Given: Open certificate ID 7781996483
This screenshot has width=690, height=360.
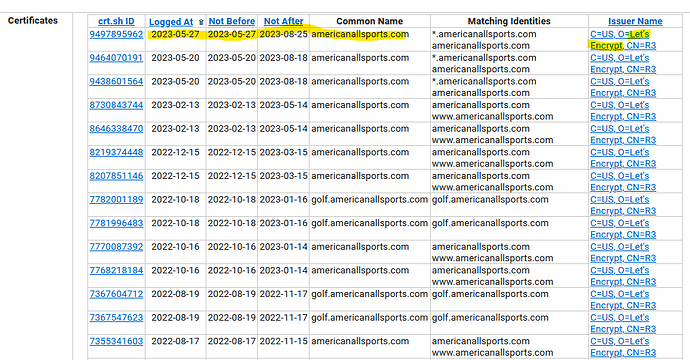Looking at the screenshot, I should (x=116, y=223).
